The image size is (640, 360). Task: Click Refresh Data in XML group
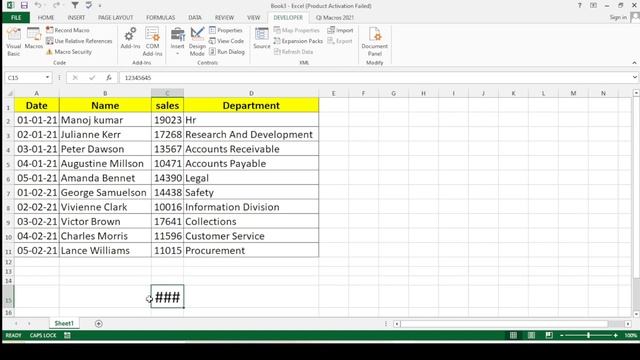[x=293, y=52]
